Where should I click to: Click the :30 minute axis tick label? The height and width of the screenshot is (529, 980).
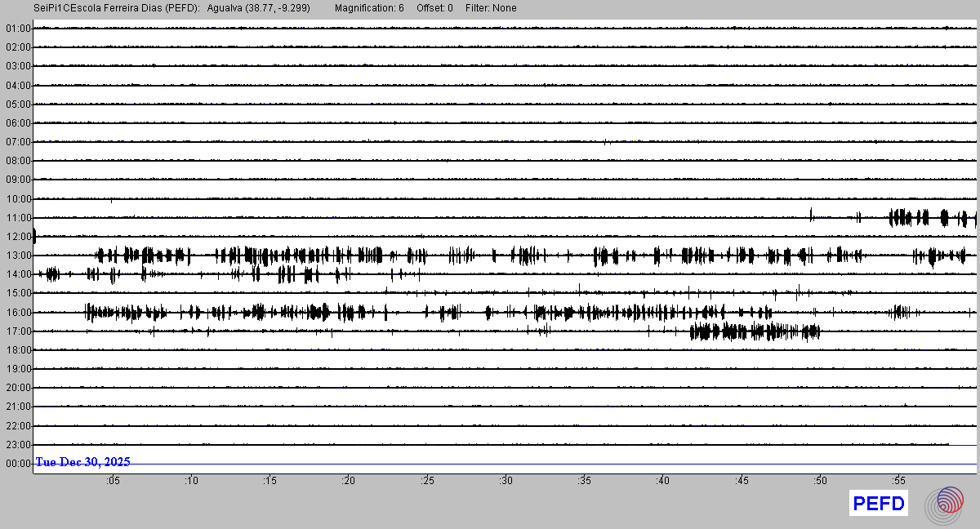506,481
